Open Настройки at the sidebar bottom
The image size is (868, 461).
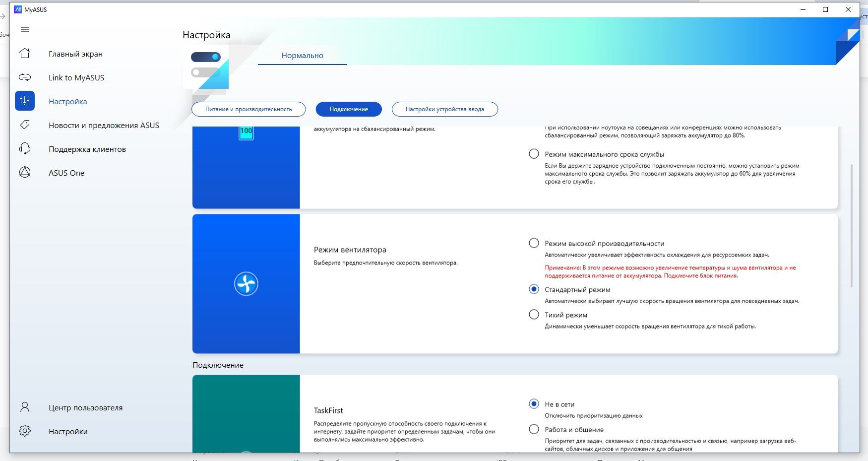68,432
